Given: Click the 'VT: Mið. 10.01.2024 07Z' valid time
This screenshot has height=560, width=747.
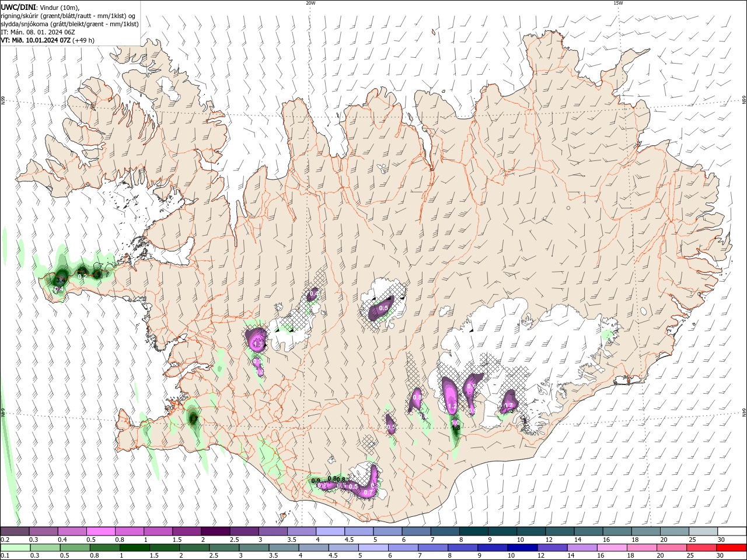Looking at the screenshot, I should 36,40.
